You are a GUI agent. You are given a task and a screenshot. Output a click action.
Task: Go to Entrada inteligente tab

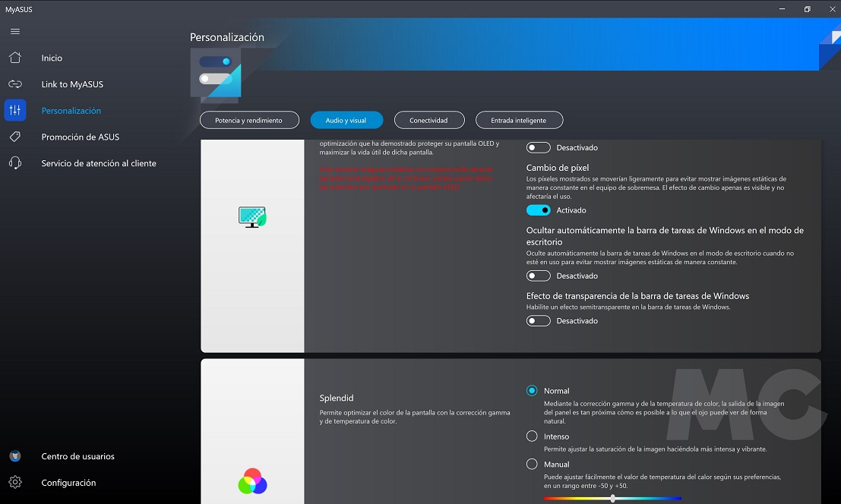coord(520,120)
